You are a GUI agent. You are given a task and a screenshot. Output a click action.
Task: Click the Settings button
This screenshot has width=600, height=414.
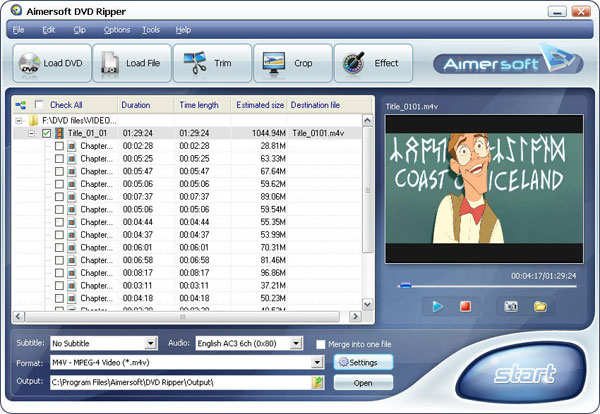pyautogui.click(x=362, y=362)
